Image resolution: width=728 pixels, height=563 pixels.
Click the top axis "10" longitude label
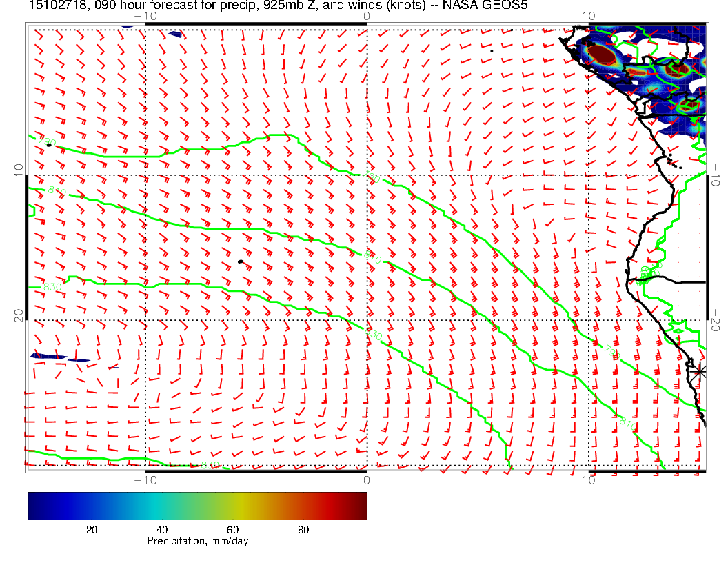click(588, 16)
